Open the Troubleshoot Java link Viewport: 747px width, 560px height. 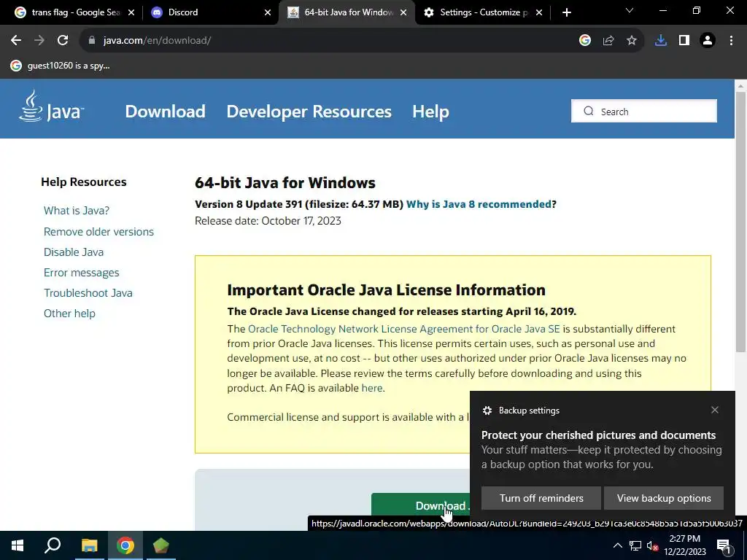[88, 293]
